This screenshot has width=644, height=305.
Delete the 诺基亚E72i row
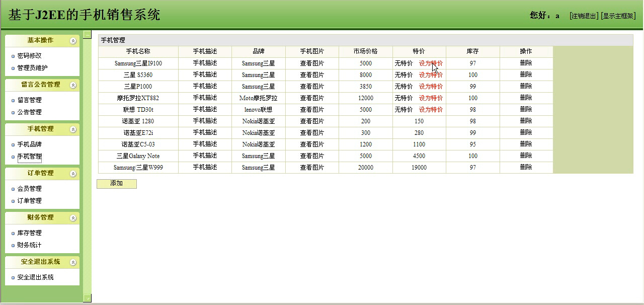(x=526, y=132)
